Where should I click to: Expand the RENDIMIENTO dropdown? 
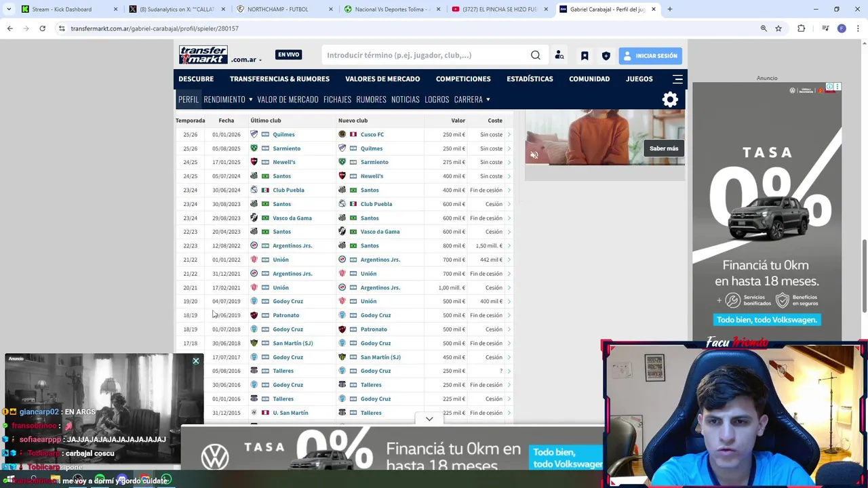tap(228, 99)
